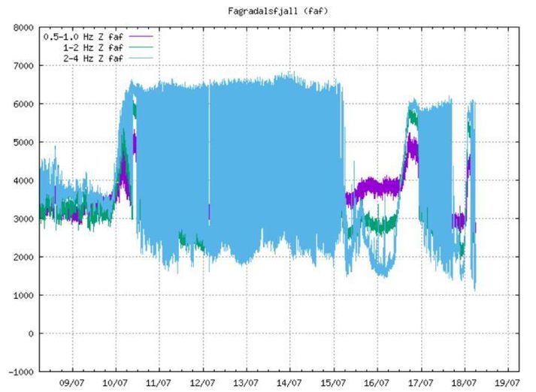The width and height of the screenshot is (536, 392).
Task: Click the x-axis date 11/07
Action: pos(159,383)
